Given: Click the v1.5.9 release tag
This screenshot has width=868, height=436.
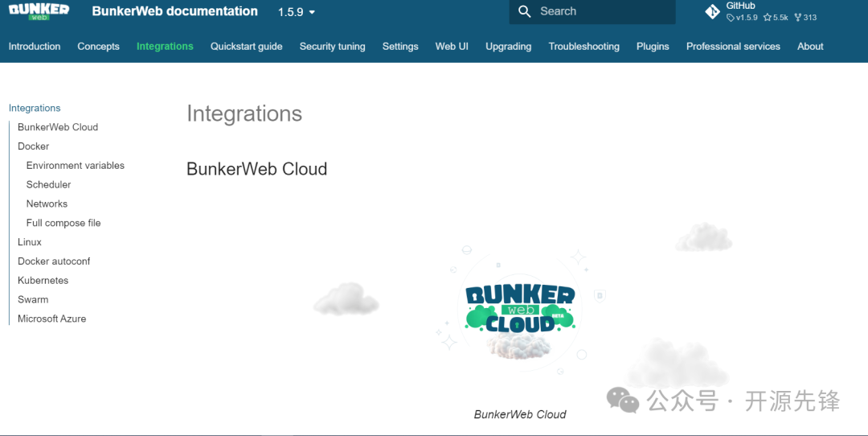Looking at the screenshot, I should coord(742,17).
